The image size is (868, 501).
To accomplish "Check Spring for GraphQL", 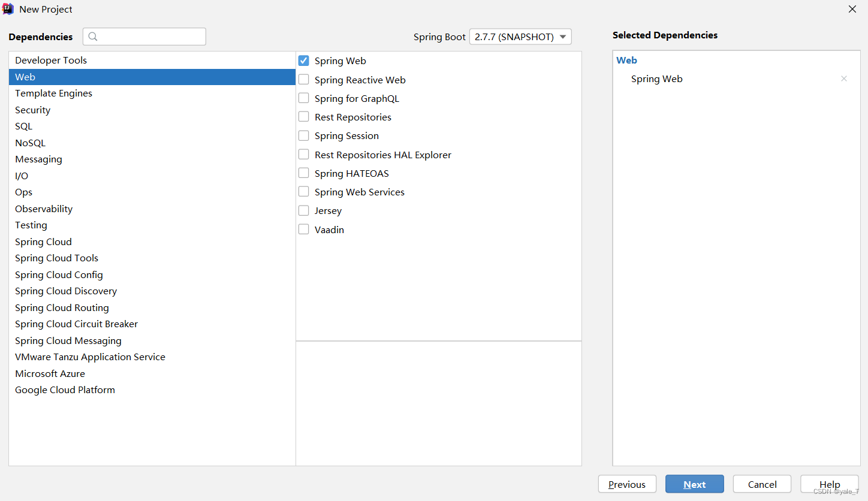I will [304, 98].
